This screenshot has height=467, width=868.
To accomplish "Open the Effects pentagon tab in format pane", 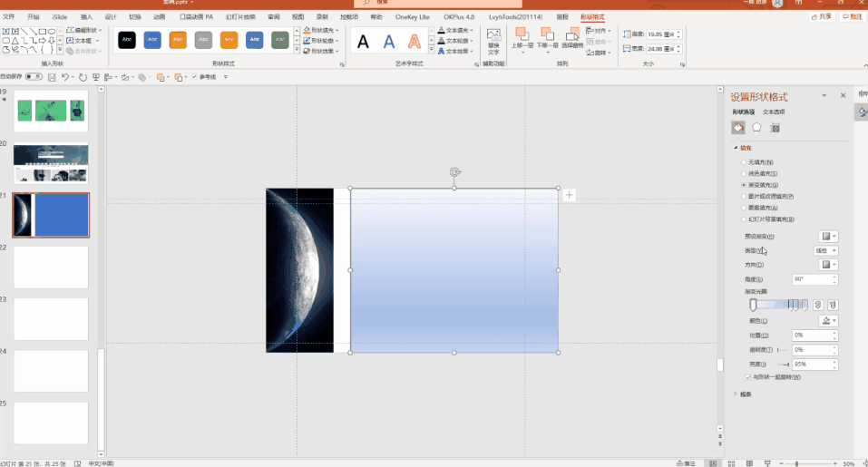I will (756, 128).
